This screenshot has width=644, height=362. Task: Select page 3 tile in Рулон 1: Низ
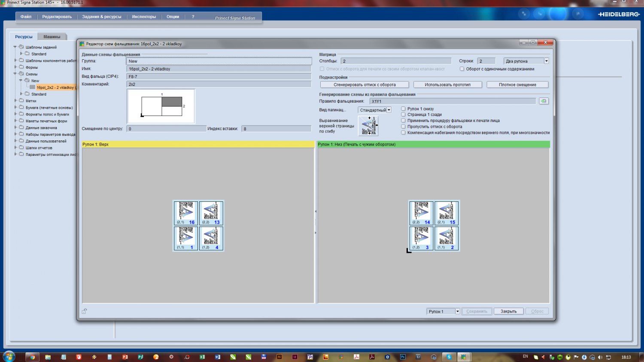tap(421, 238)
